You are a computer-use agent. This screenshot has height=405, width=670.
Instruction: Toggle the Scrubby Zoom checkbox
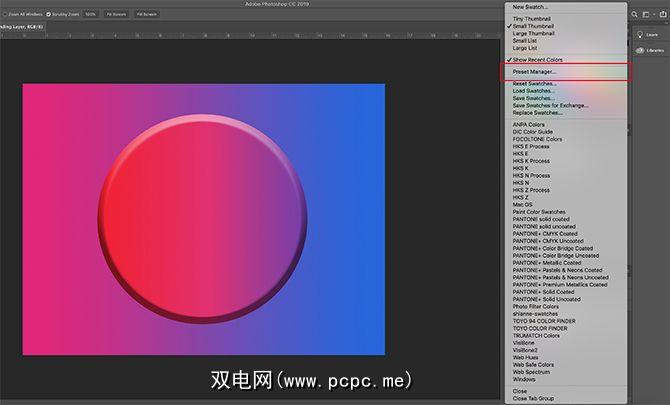48,14
